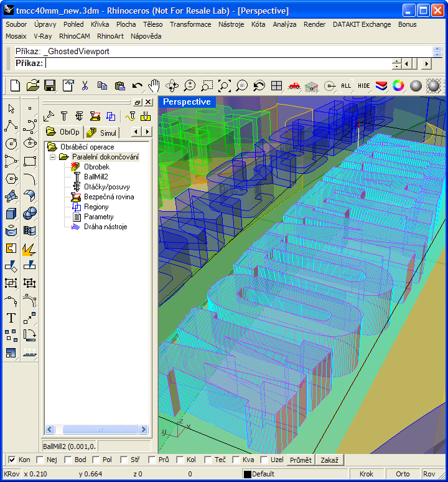448x482 pixels.
Task: Open the color wheel icon in toolbar
Action: 398,86
